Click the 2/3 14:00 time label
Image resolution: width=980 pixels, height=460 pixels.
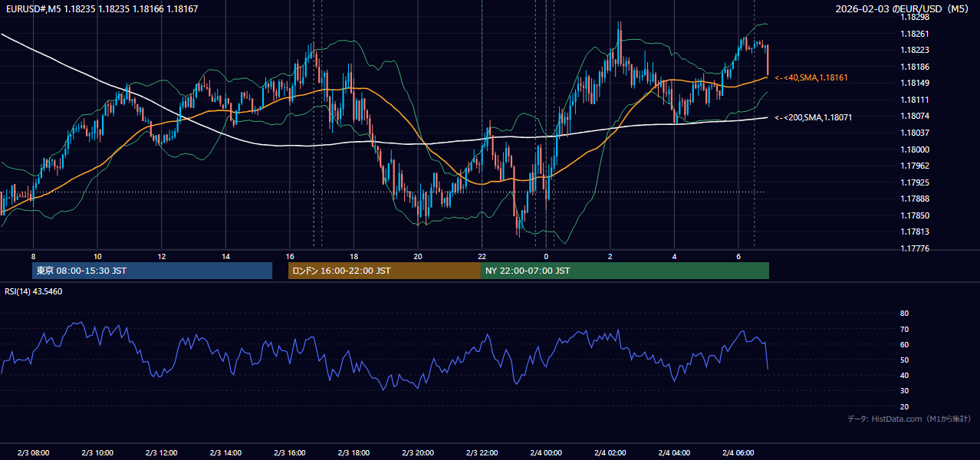click(x=225, y=452)
